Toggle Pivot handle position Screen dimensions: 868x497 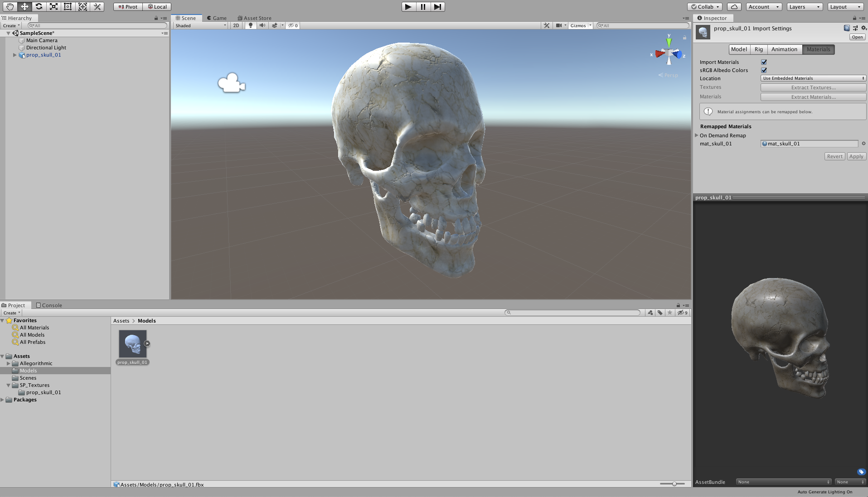pos(128,7)
